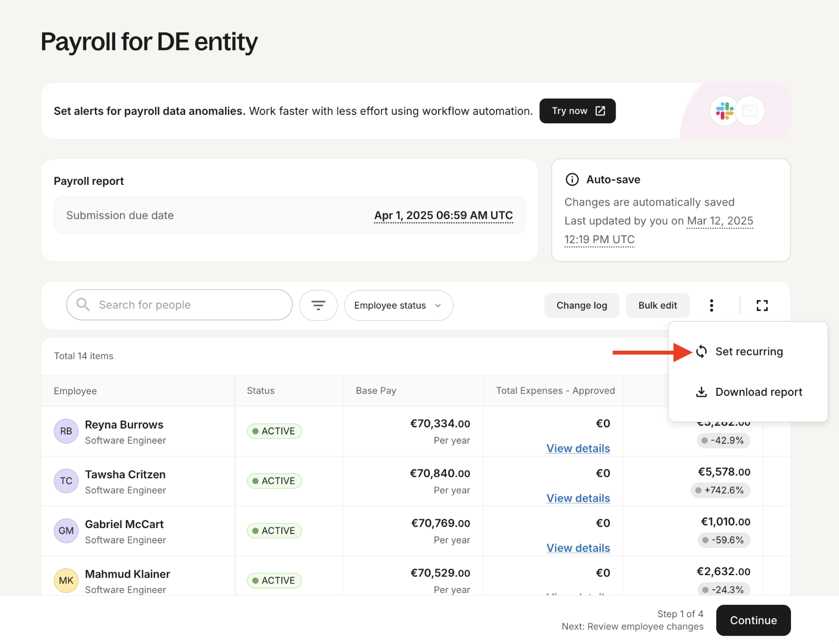Choose Download report menu option
The width and height of the screenshot is (839, 644).
pyautogui.click(x=758, y=392)
